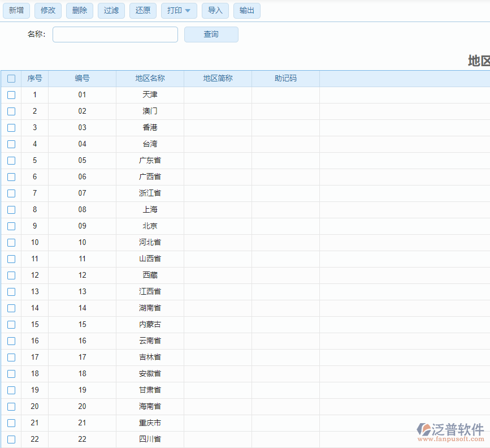Viewport: 490px width, 448px height.
Task: Click the 导入 (Import) toolbar button
Action: (215, 11)
